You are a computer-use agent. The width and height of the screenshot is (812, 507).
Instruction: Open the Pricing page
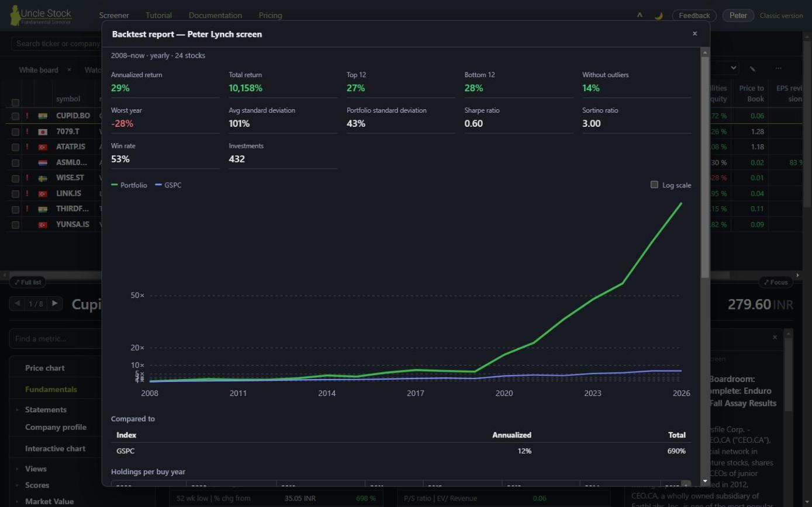270,15
